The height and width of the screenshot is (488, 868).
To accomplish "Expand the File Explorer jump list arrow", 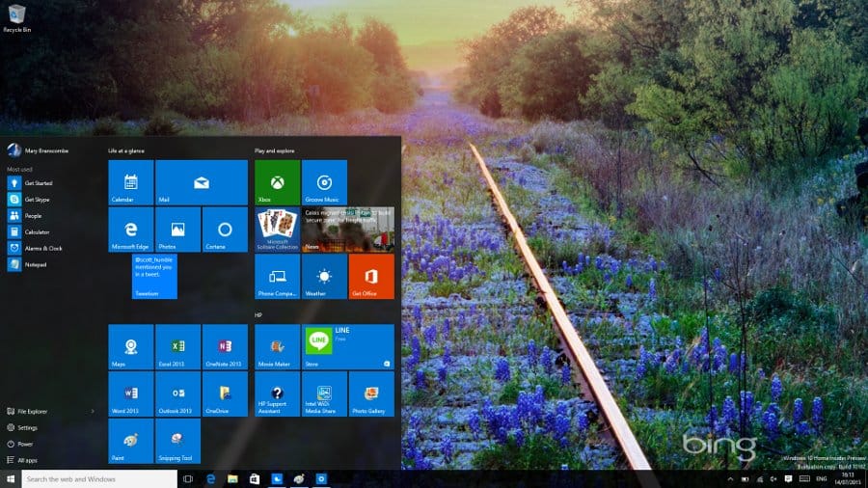I will [93, 411].
